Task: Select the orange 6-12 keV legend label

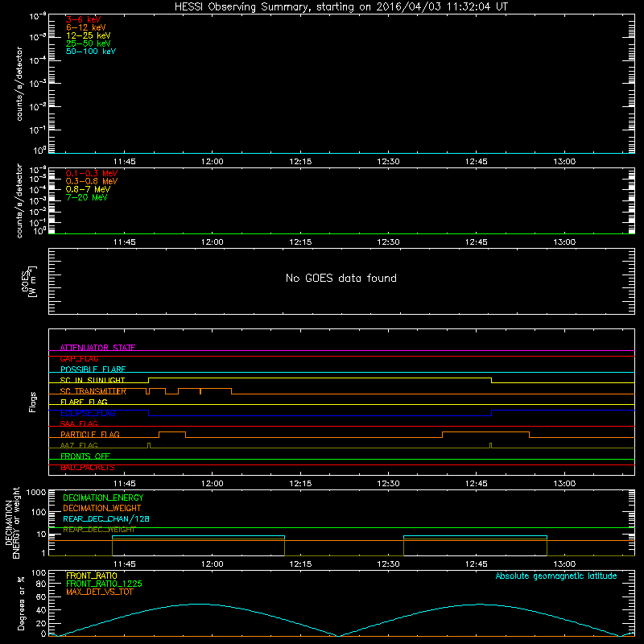Action: pyautogui.click(x=85, y=27)
